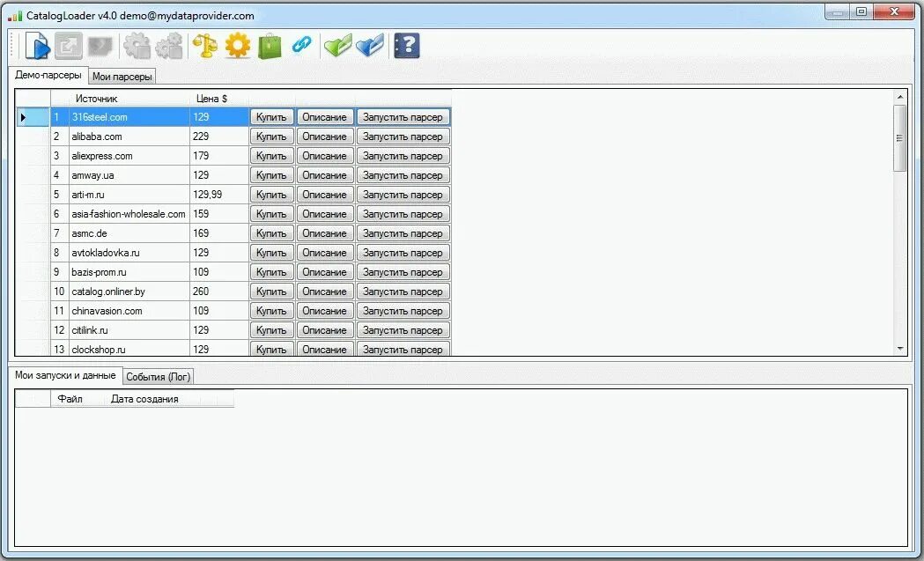Click the document with blue play arrow icon

click(37, 46)
